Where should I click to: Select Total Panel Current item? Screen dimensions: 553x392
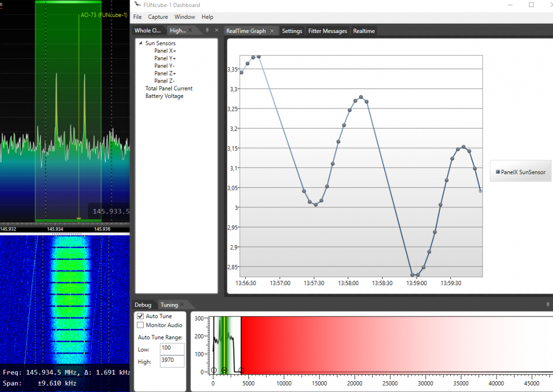click(169, 89)
